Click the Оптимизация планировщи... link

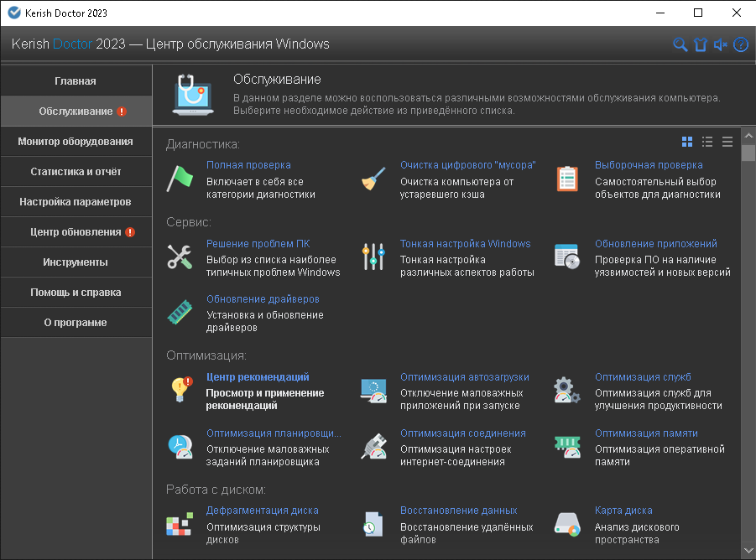pyautogui.click(x=274, y=433)
